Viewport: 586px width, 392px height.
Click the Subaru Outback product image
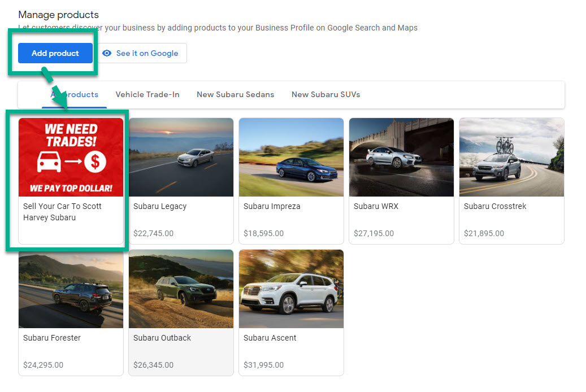coord(181,289)
